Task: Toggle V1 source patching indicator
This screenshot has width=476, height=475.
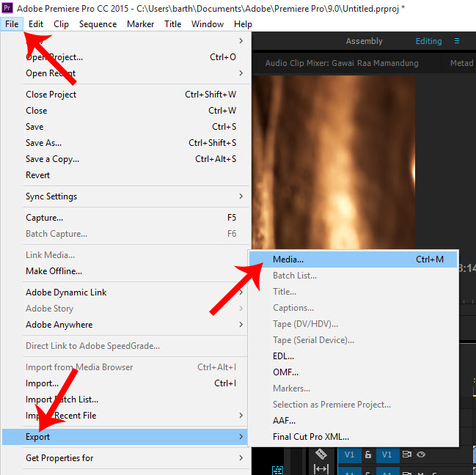Action: pyautogui.click(x=349, y=454)
